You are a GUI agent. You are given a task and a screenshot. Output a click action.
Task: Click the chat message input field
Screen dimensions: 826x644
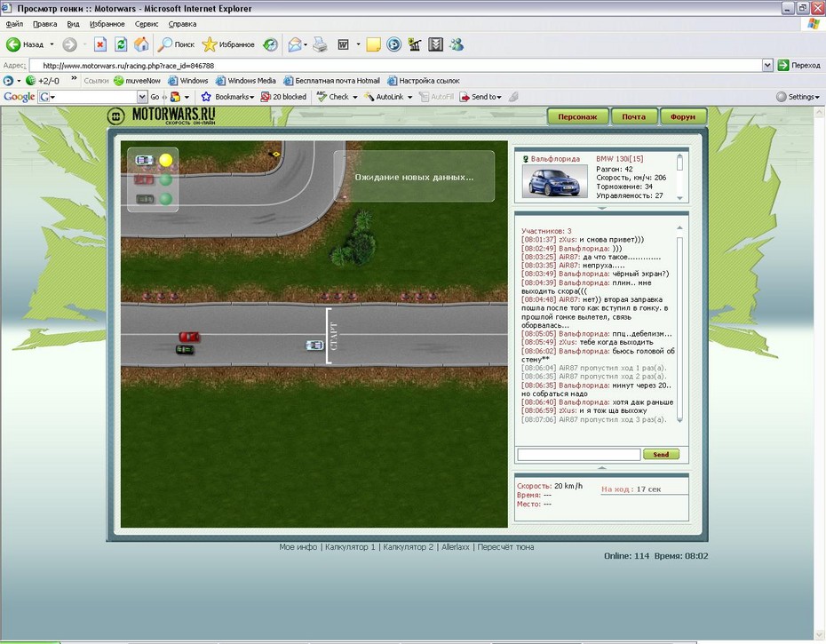579,454
